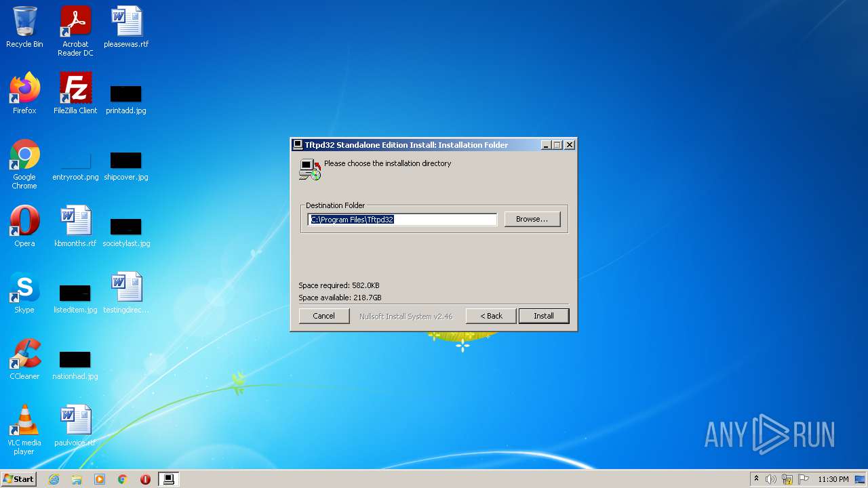The image size is (868, 488).
Task: Select the entryroot.png file
Action: (x=75, y=166)
